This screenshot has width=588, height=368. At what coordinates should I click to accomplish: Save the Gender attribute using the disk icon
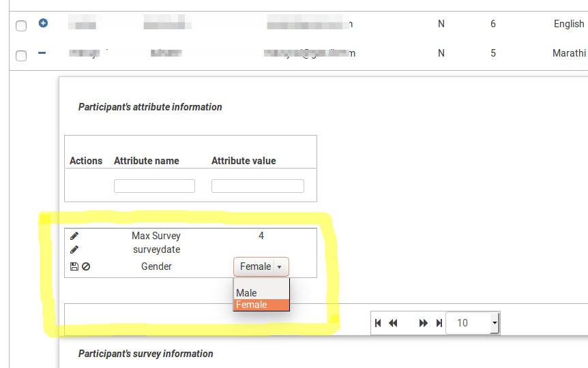pos(74,267)
